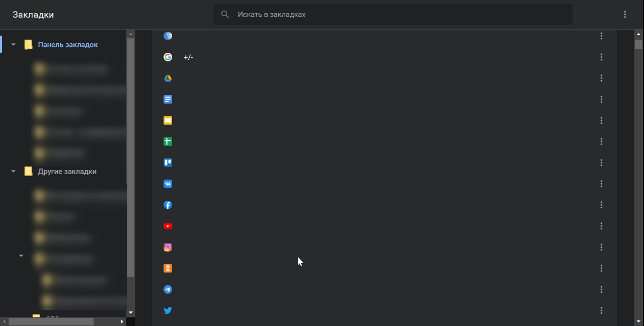
Task: Click the +/- bookmark title
Action: [x=188, y=57]
